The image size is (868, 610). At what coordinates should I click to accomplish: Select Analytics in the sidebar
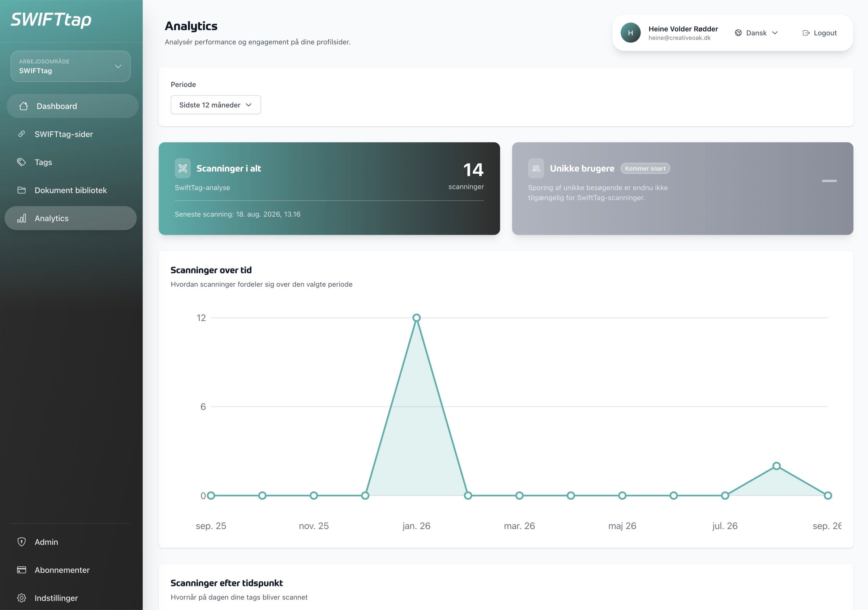pyautogui.click(x=71, y=218)
